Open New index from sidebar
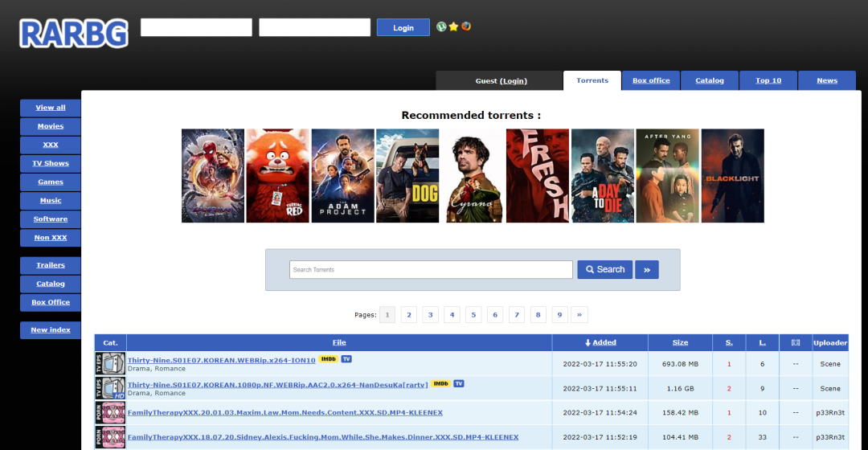The image size is (868, 450). coord(51,330)
